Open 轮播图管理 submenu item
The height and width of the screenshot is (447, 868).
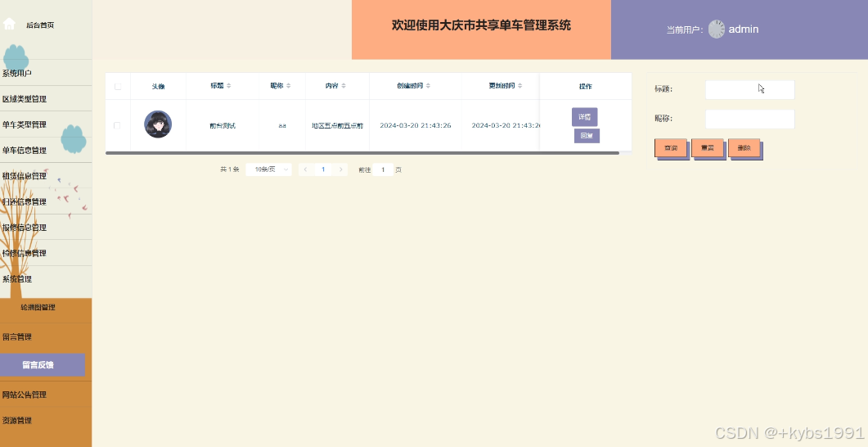(38, 308)
